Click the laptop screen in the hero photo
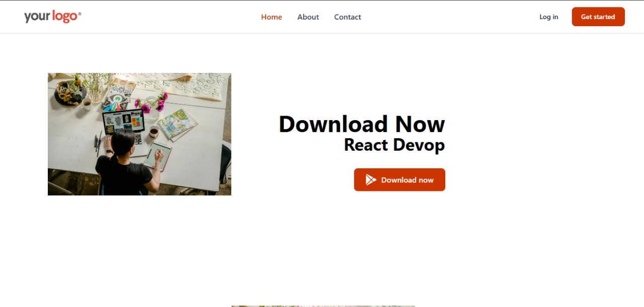 point(123,121)
